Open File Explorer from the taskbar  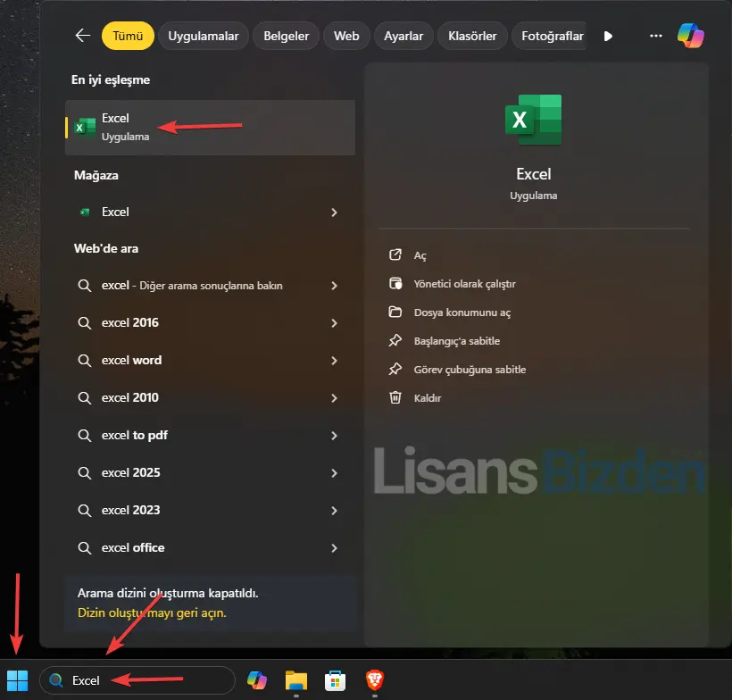(x=296, y=680)
